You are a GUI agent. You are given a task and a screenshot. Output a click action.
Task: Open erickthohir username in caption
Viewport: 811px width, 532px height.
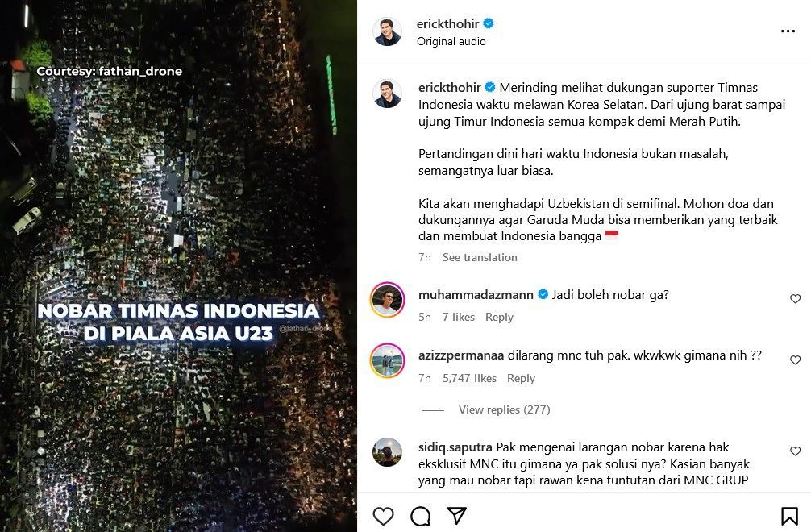[x=450, y=87]
